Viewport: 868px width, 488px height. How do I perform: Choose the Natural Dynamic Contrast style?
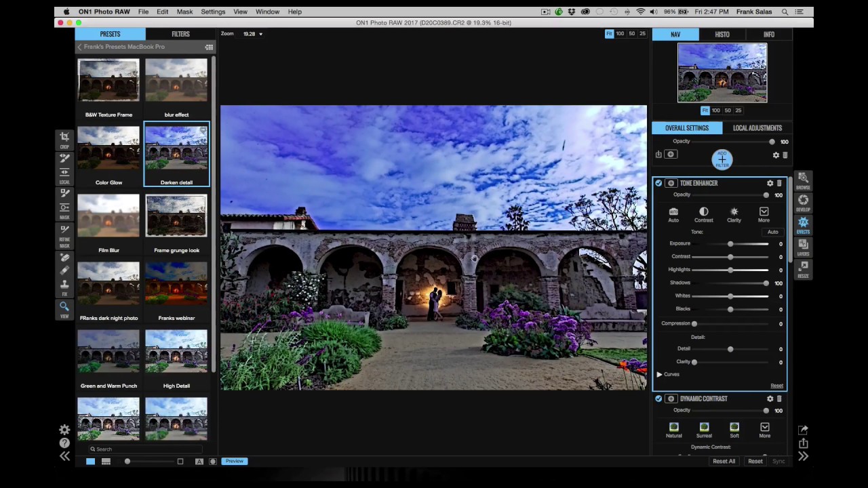[673, 430]
